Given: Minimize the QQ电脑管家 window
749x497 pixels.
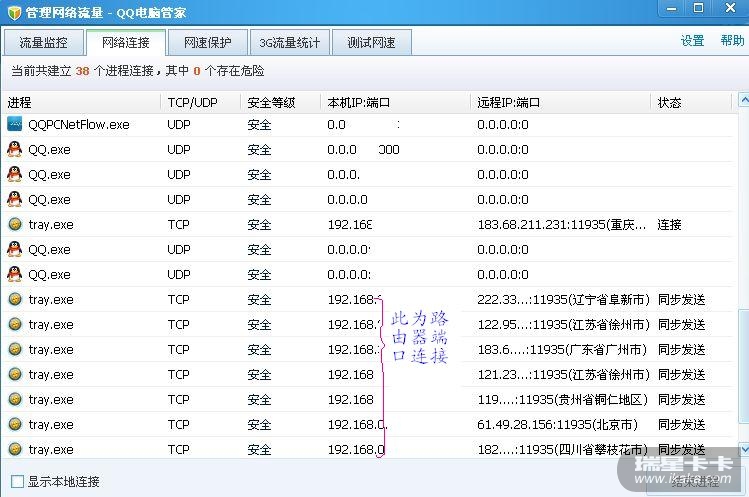Looking at the screenshot, I should point(672,9).
